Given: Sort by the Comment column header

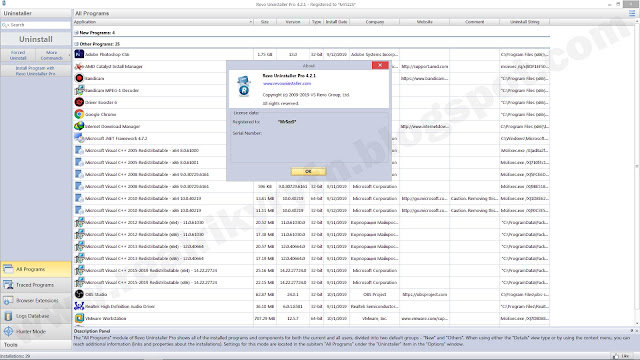Looking at the screenshot, I should (x=474, y=22).
